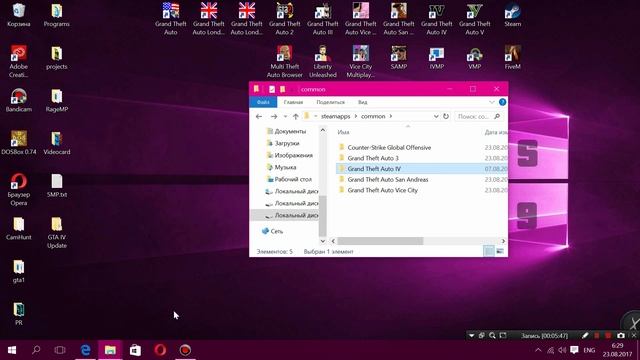This screenshot has width=640, height=360.
Task: Open the Файл tab in Explorer
Action: [263, 102]
